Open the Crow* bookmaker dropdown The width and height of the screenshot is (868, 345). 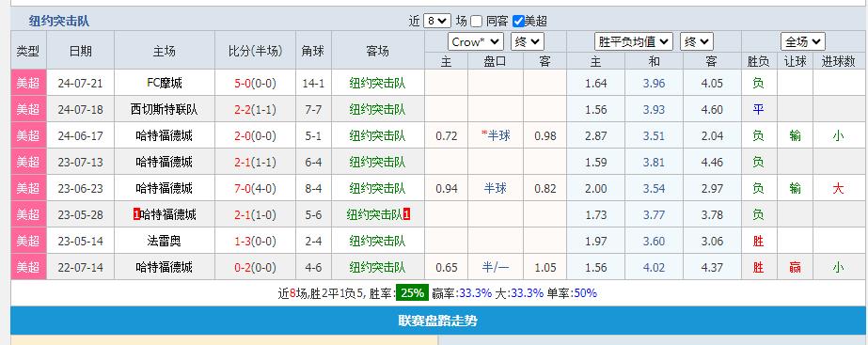[x=476, y=41]
